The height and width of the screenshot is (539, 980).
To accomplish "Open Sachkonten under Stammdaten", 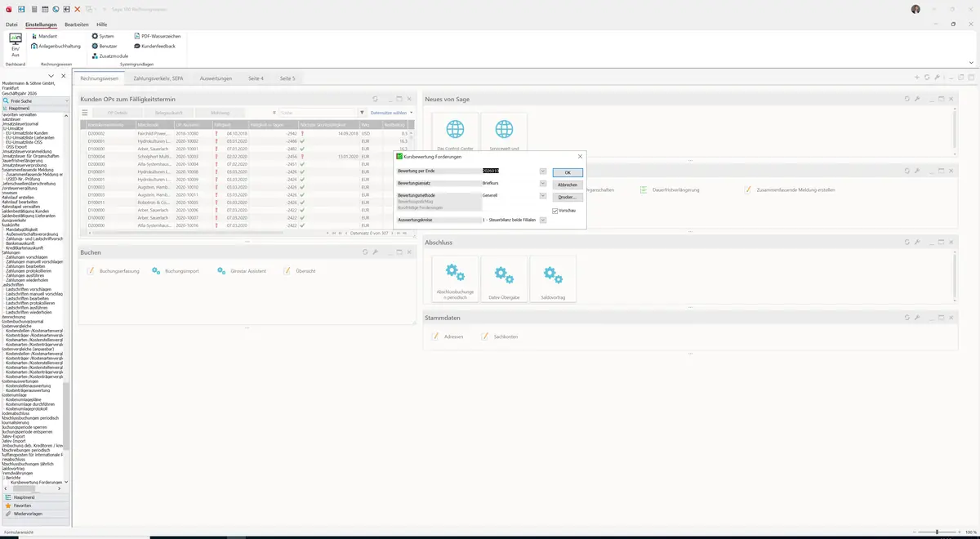I will (x=500, y=336).
